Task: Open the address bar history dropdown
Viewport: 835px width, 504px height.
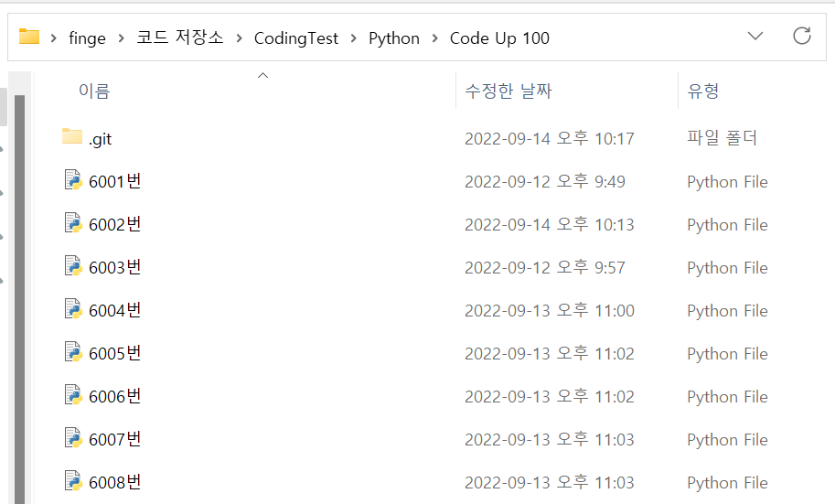Action: point(755,37)
